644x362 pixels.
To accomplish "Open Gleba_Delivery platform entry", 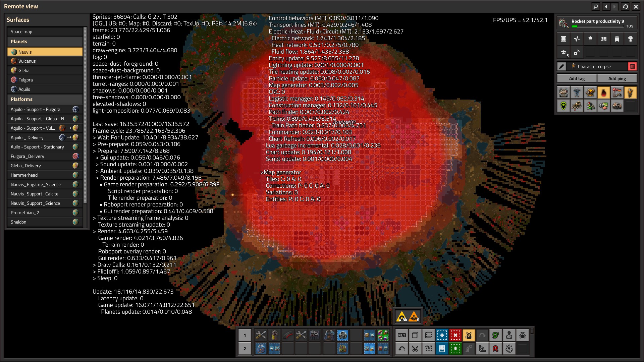I will tap(45, 166).
